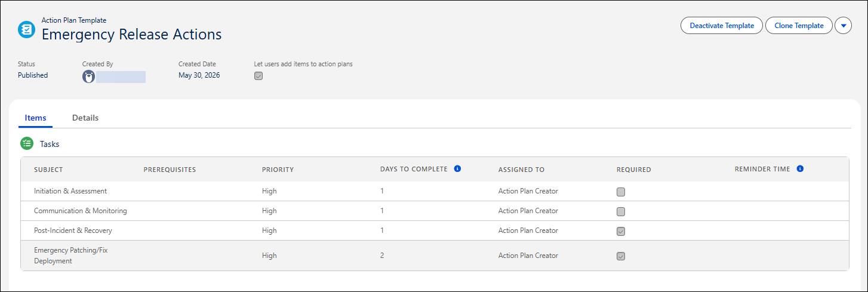Click the Tasks section heading
Image resolution: width=868 pixels, height=292 pixels.
pos(50,144)
